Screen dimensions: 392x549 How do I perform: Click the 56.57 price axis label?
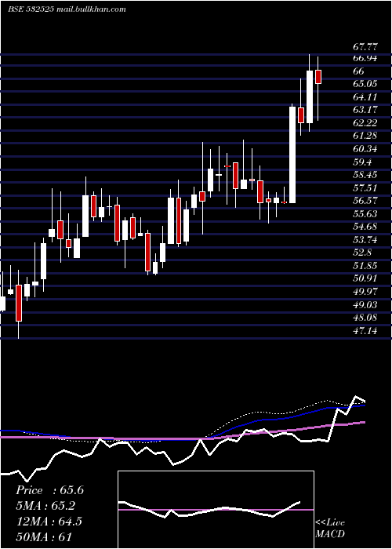(x=365, y=201)
